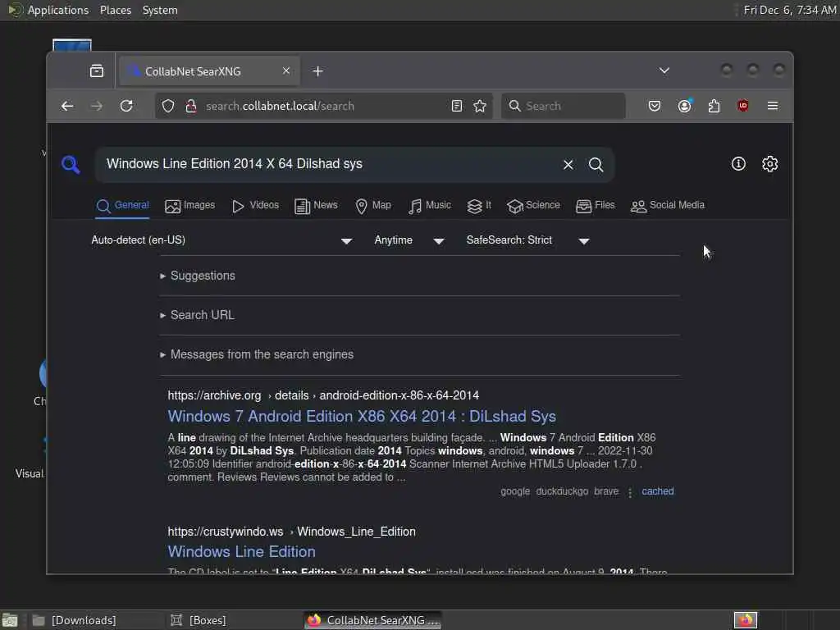Click the Firefox Search box
840x630 pixels.
(563, 106)
